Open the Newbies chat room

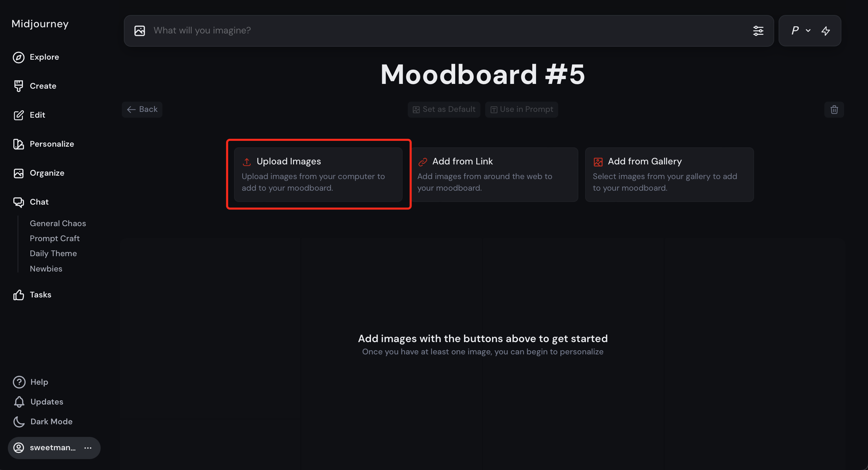[x=46, y=269]
